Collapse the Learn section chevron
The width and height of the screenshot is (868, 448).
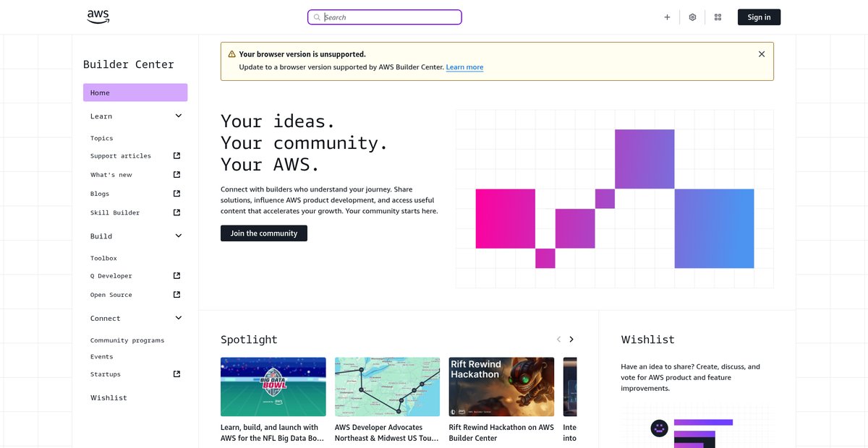[179, 116]
